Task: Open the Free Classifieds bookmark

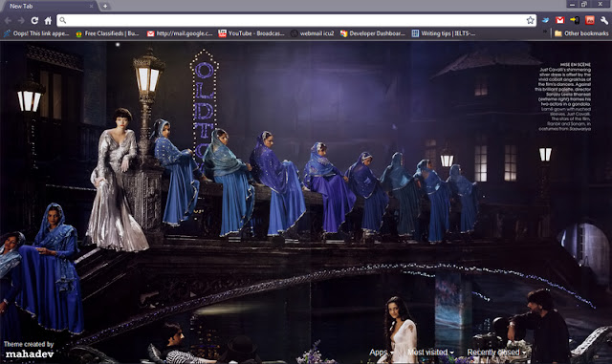Action: coord(107,33)
